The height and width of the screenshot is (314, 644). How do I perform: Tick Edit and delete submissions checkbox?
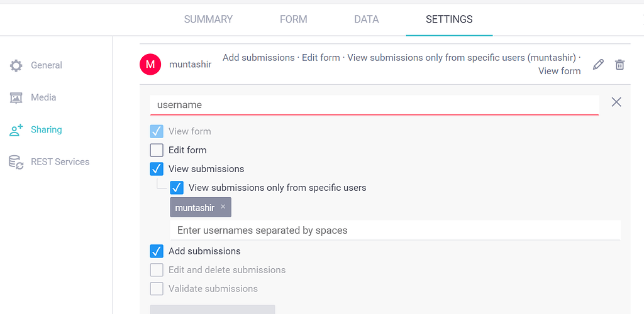coord(157,270)
